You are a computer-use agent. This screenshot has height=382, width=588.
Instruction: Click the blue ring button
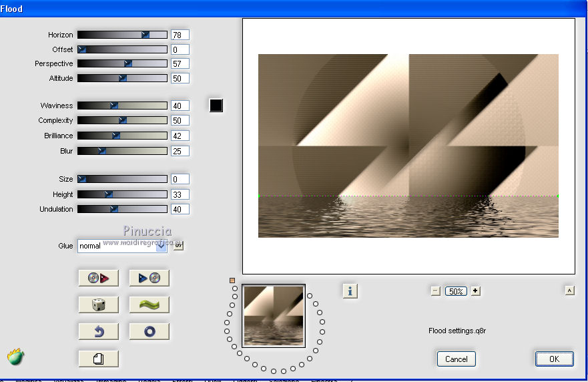[x=150, y=332]
